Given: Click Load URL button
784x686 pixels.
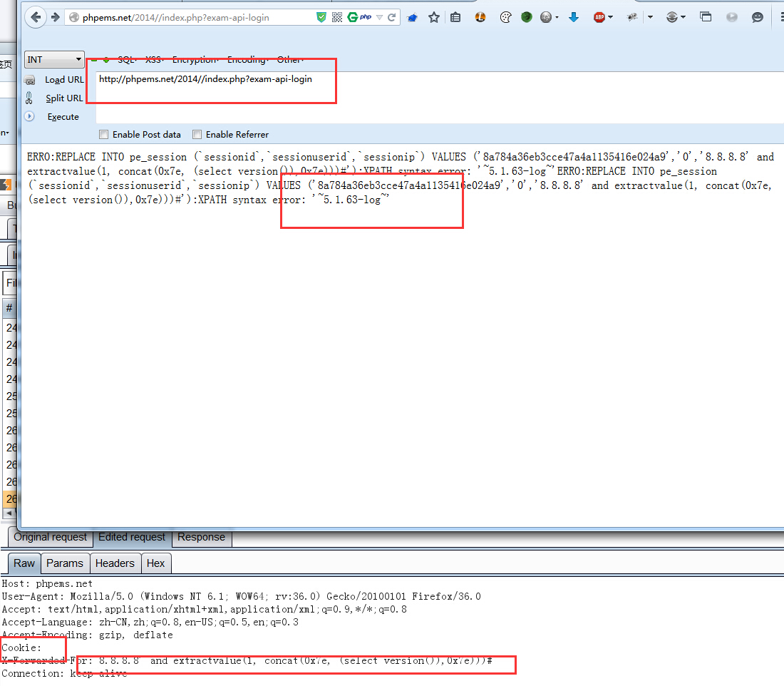Looking at the screenshot, I should [64, 80].
